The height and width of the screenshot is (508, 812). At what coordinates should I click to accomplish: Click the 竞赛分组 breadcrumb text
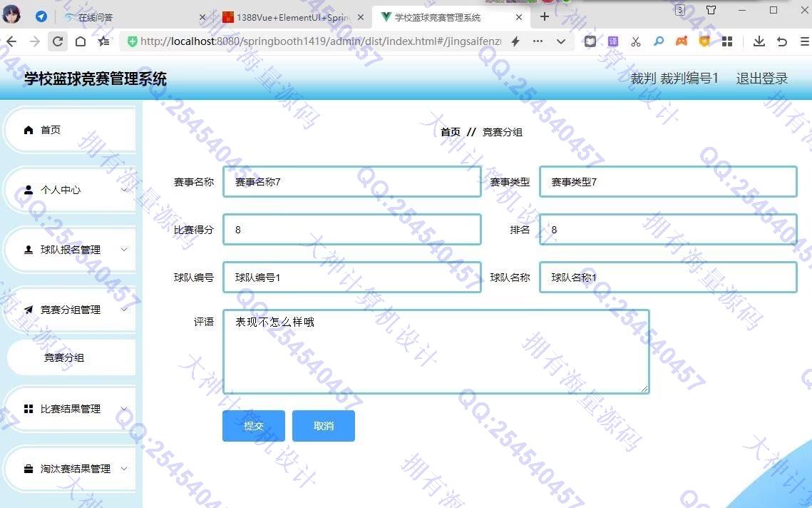coord(502,132)
